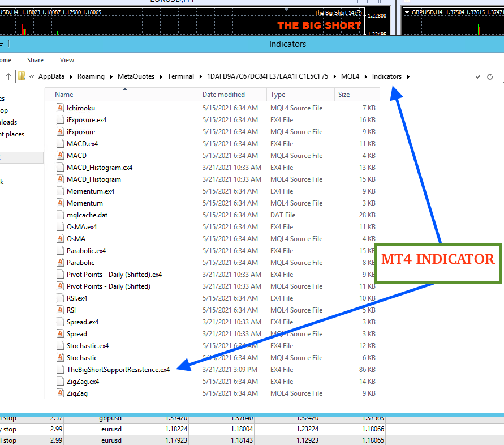Navigate to Roaming in breadcrumb

tap(91, 76)
